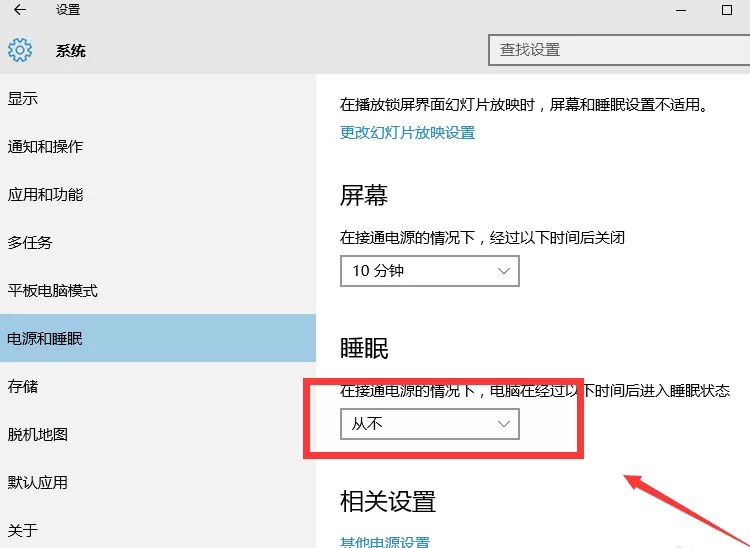Open the screen timeout dropdown showing 10 分钟
Viewport: 750px width, 548px height.
click(x=430, y=271)
